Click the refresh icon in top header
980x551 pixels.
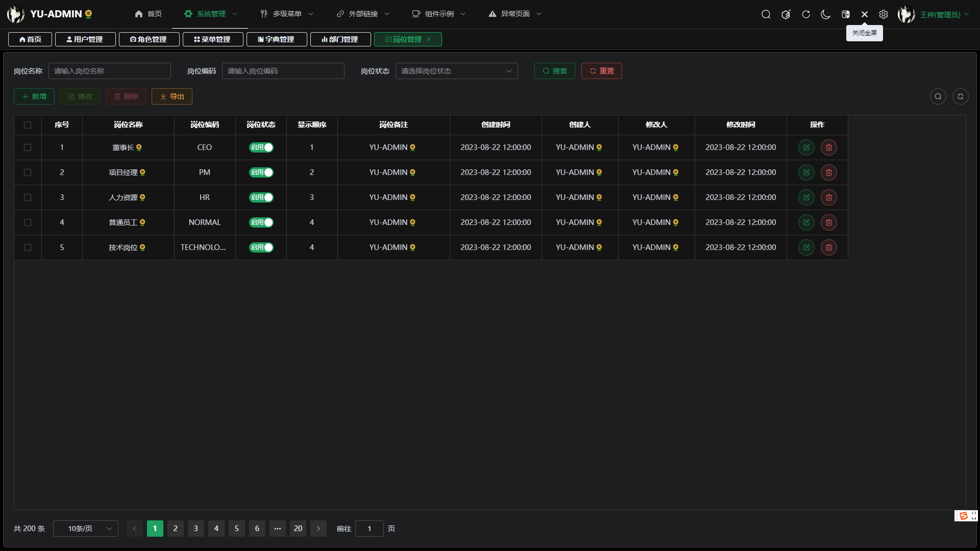[x=806, y=14]
